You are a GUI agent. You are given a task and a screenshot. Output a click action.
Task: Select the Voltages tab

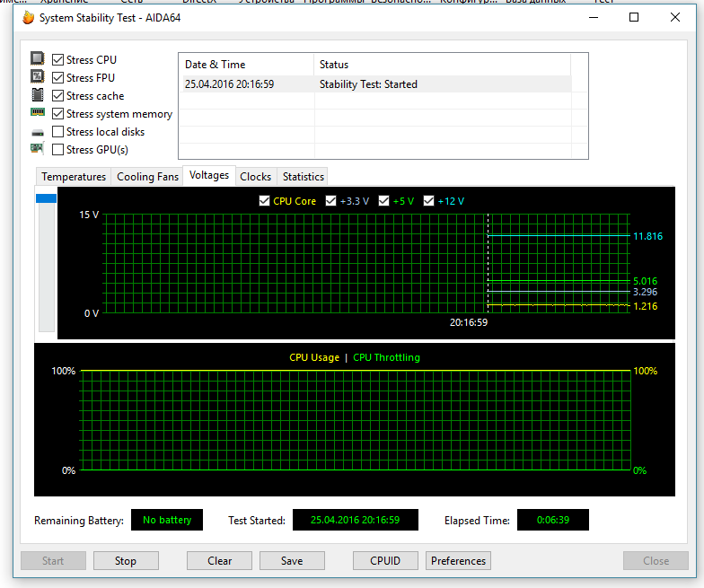(x=209, y=175)
